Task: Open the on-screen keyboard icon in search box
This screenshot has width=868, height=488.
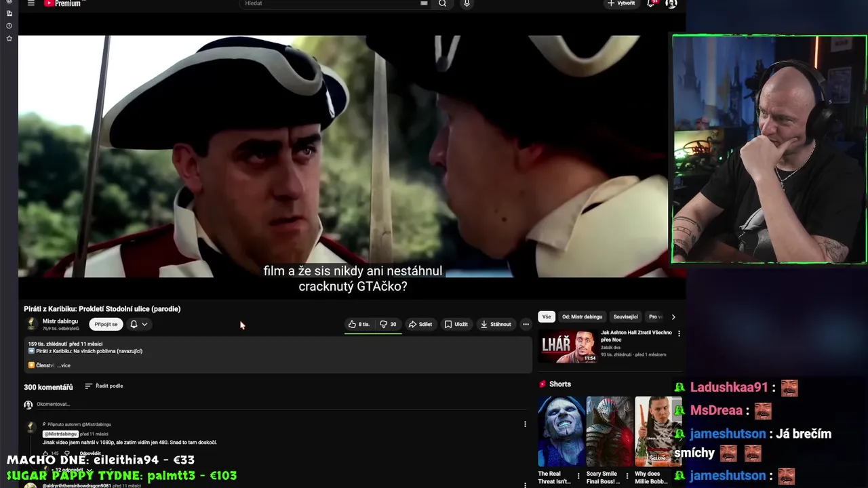Action: (424, 3)
